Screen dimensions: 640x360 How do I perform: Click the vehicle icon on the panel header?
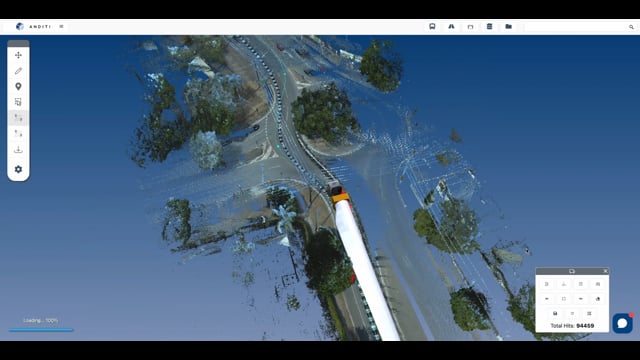(x=572, y=271)
